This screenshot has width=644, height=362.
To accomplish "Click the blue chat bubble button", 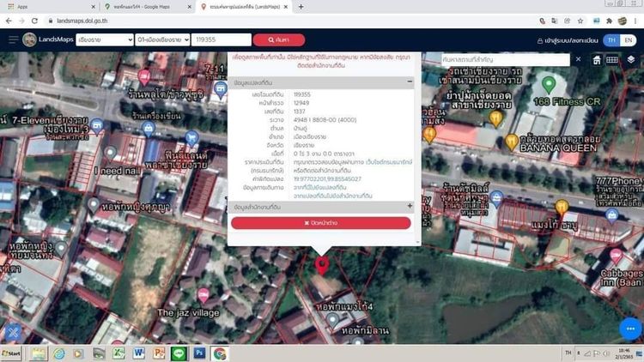I will 629,329.
